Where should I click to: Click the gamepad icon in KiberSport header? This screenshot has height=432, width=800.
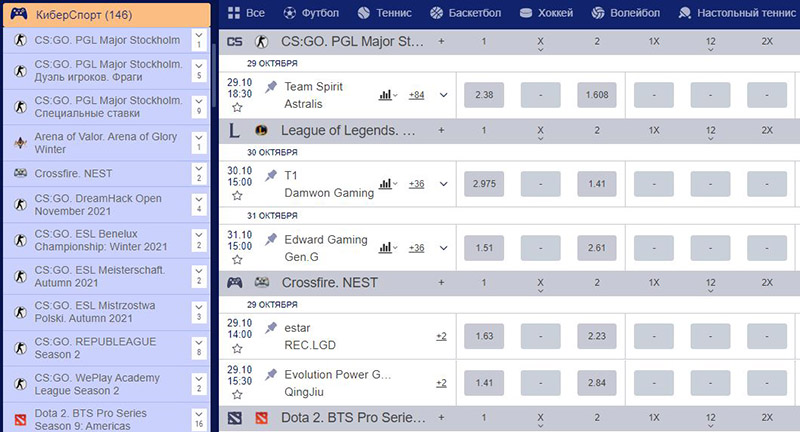19,14
